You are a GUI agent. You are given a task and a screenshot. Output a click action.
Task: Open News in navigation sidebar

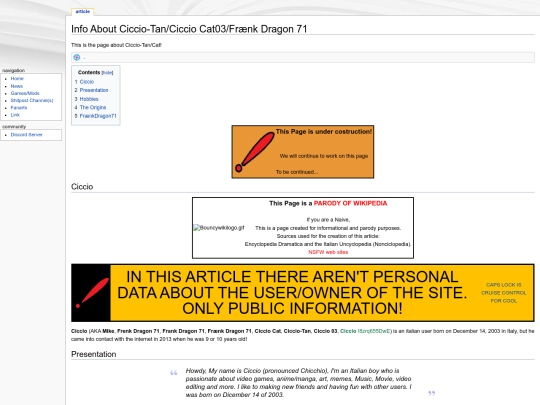click(17, 86)
